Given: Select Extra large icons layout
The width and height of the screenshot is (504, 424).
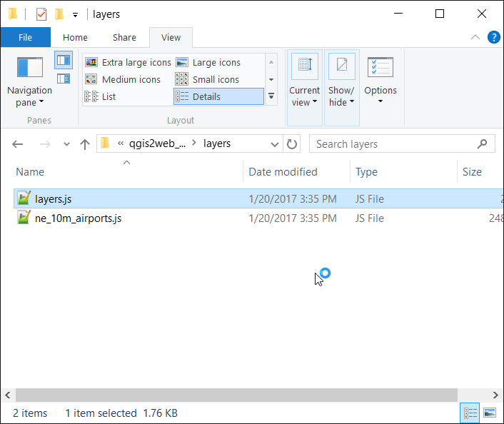Looking at the screenshot, I should 129,63.
